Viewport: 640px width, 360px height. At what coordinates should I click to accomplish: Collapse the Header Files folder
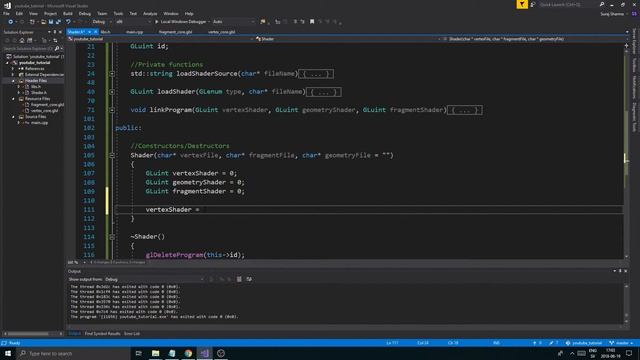13,81
